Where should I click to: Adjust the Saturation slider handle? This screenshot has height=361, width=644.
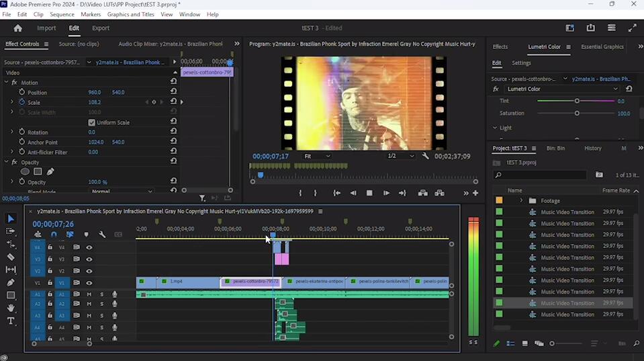577,113
